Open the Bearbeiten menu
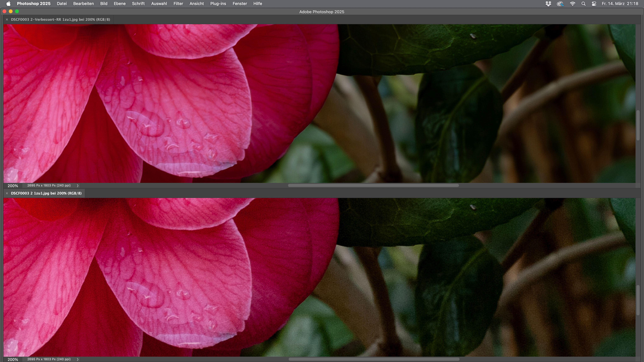The image size is (644, 362). click(83, 3)
